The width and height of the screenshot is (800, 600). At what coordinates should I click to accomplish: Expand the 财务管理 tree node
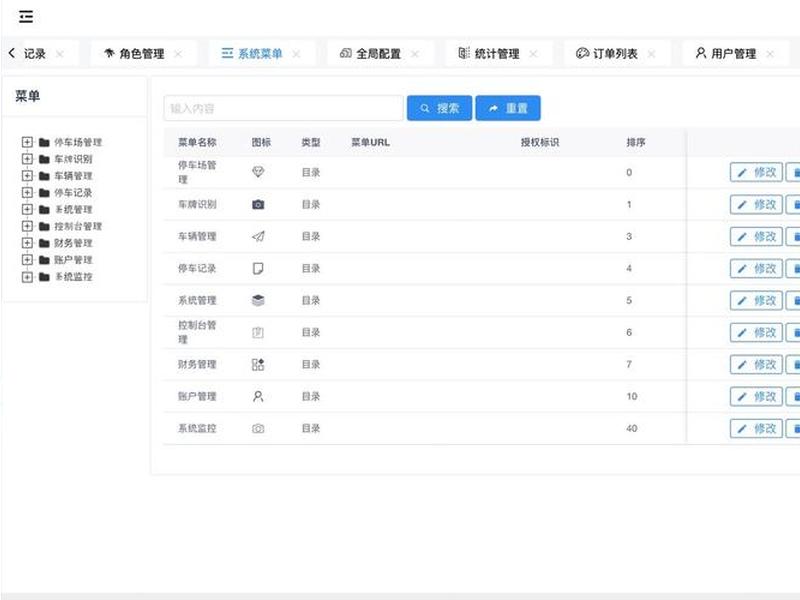28,243
